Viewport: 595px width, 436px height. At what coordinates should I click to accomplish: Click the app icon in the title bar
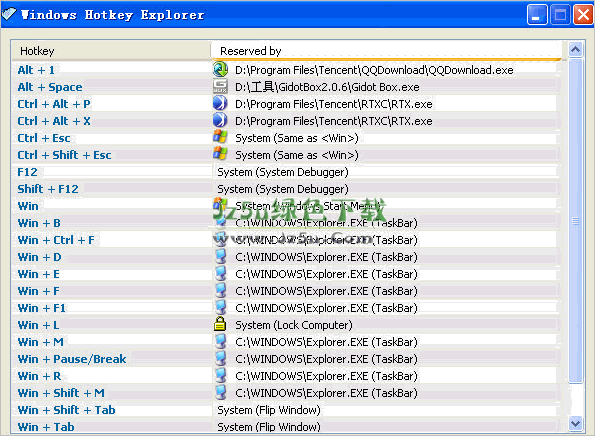point(9,14)
